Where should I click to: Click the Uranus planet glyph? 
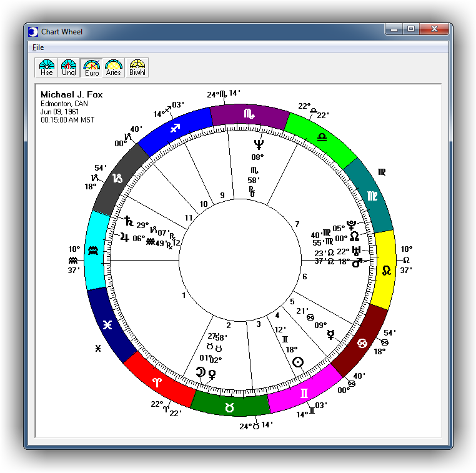point(356,251)
